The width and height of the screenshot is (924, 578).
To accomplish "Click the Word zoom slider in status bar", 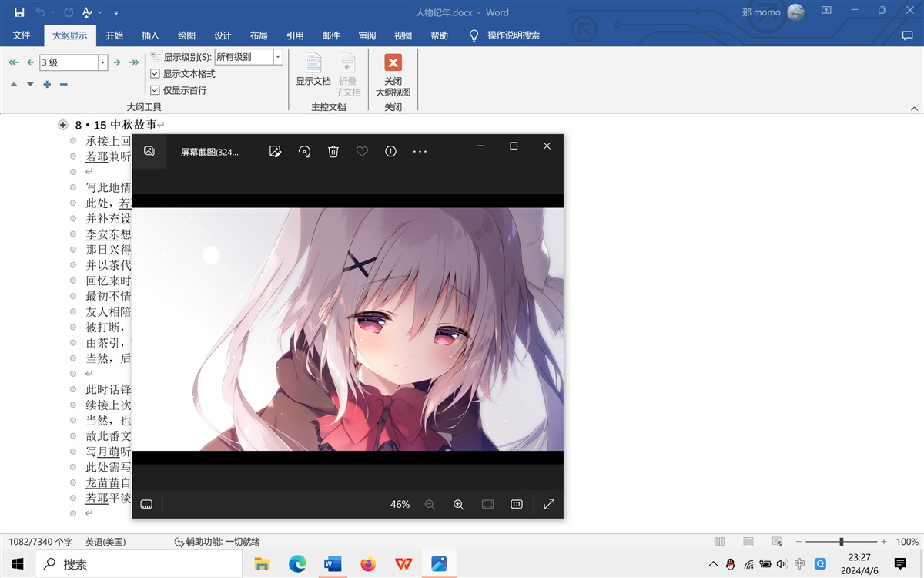I will pyautogui.click(x=842, y=542).
